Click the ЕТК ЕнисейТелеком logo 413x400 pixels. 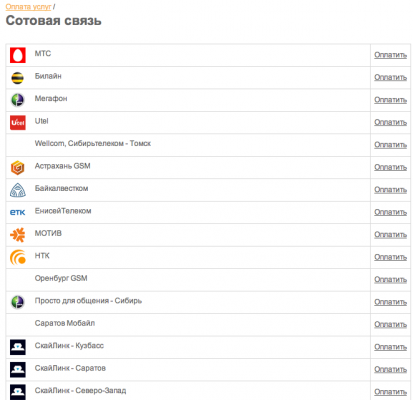click(x=18, y=212)
